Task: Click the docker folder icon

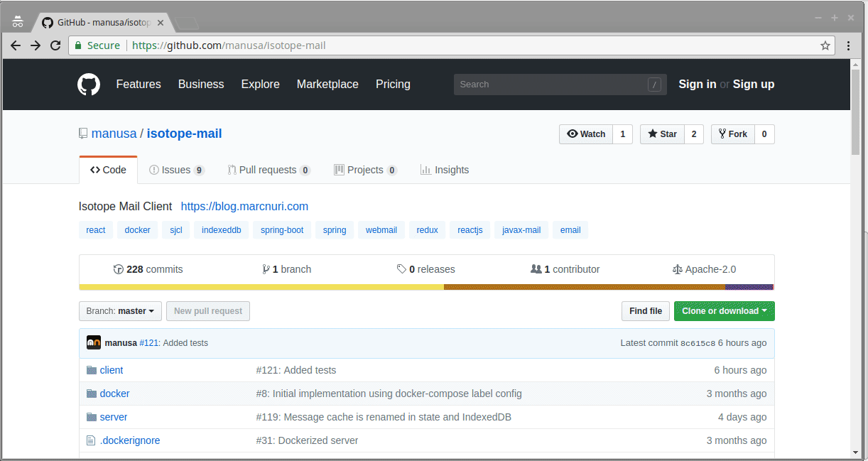Action: click(x=91, y=394)
